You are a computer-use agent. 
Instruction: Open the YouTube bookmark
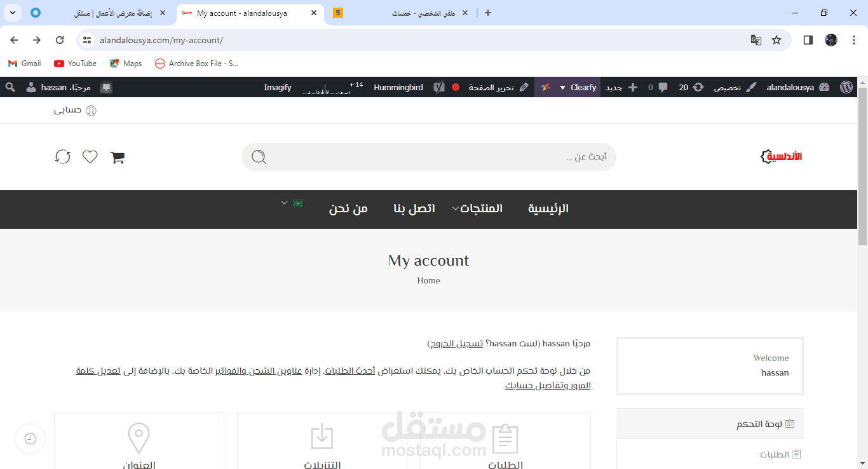click(75, 64)
